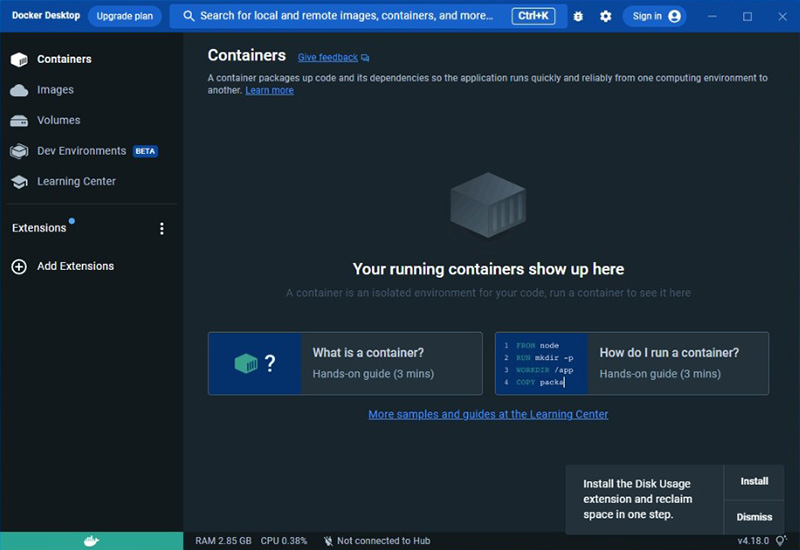
Task: Click the Extensions header label
Action: (39, 228)
